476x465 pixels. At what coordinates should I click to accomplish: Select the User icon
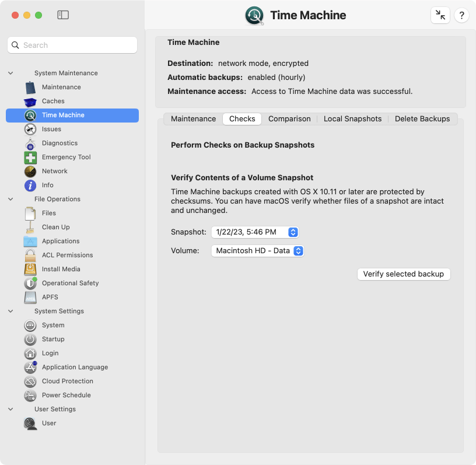(x=30, y=424)
